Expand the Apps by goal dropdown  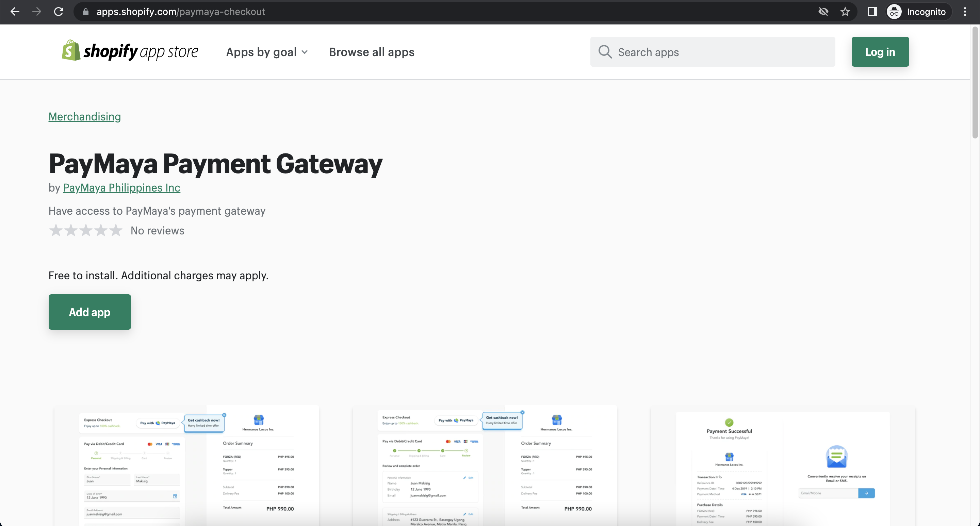267,52
